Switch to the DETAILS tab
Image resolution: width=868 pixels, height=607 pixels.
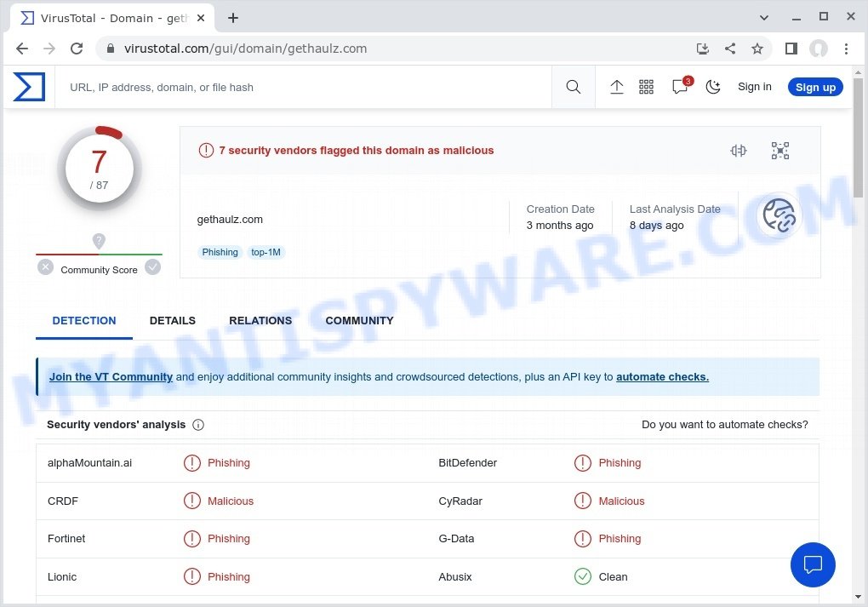tap(172, 321)
